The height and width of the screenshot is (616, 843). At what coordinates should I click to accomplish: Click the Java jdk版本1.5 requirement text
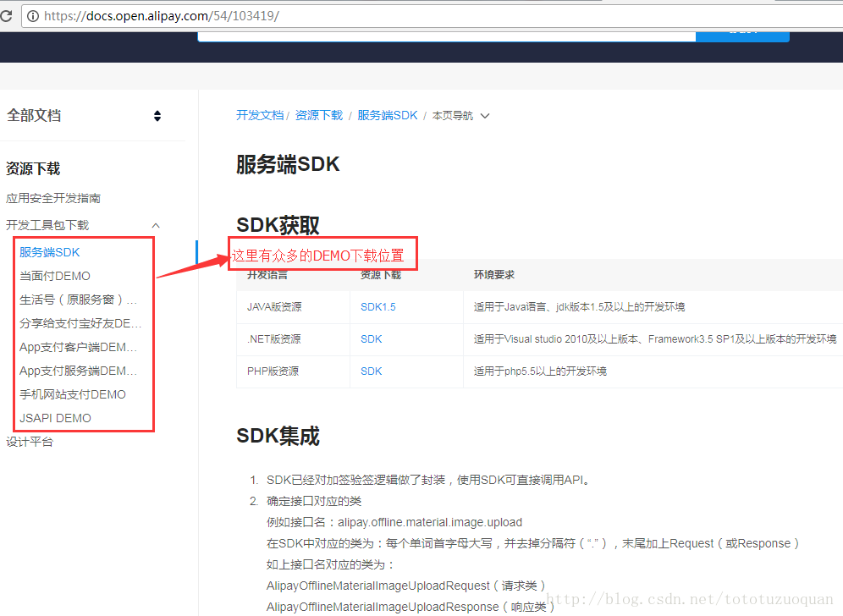(x=579, y=307)
